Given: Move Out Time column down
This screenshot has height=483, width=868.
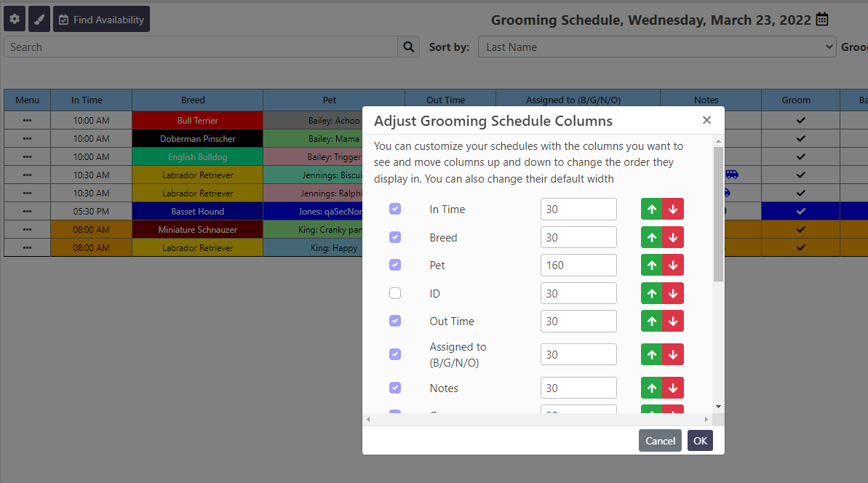Looking at the screenshot, I should pyautogui.click(x=673, y=322).
